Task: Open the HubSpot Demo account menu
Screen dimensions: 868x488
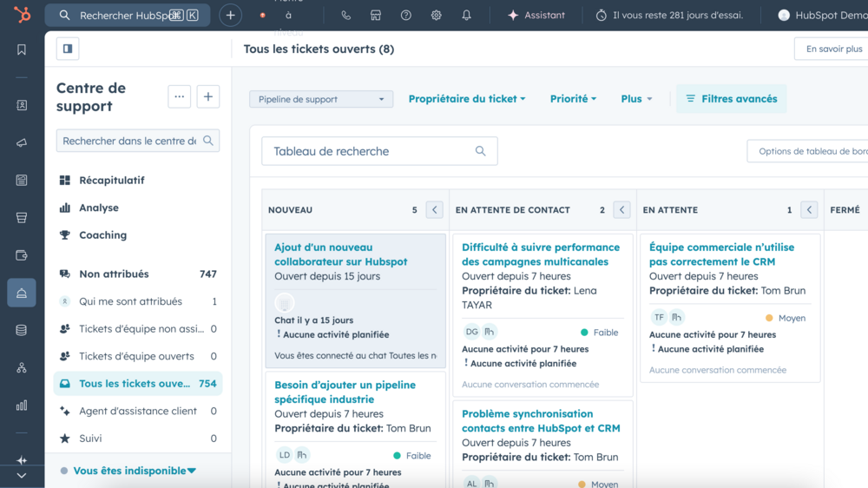Action: click(x=823, y=15)
